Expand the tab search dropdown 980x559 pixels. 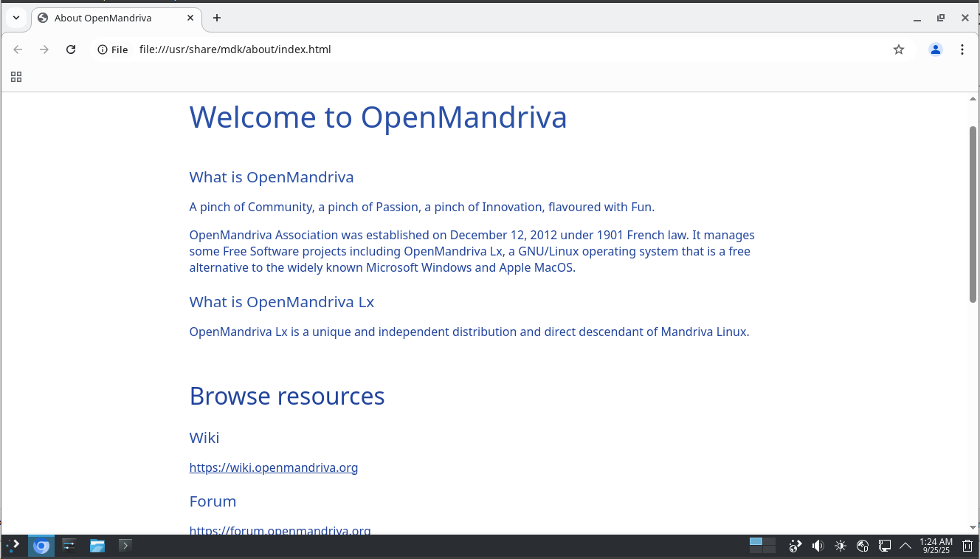(x=15, y=18)
